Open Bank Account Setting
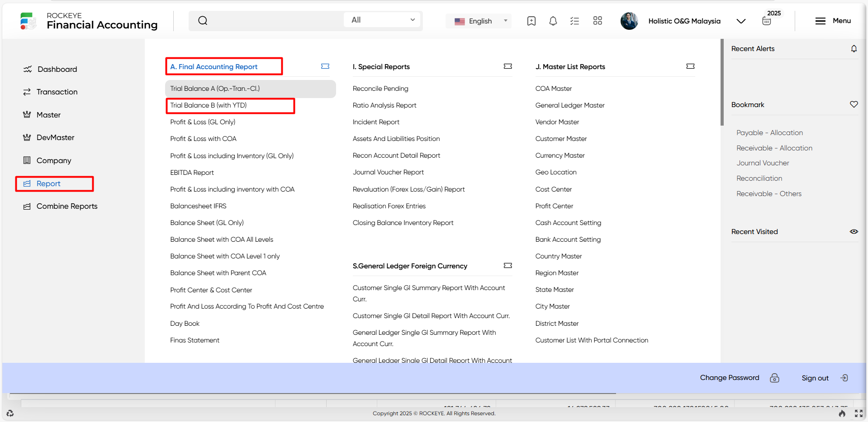 click(x=568, y=239)
